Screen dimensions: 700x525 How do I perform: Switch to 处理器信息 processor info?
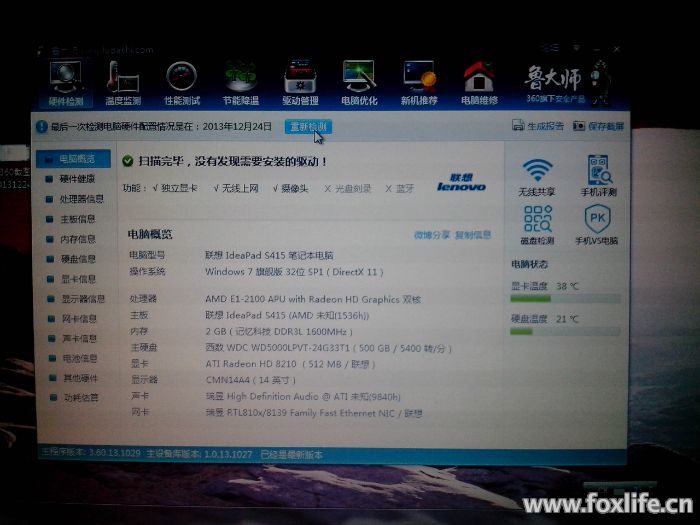[x=81, y=199]
